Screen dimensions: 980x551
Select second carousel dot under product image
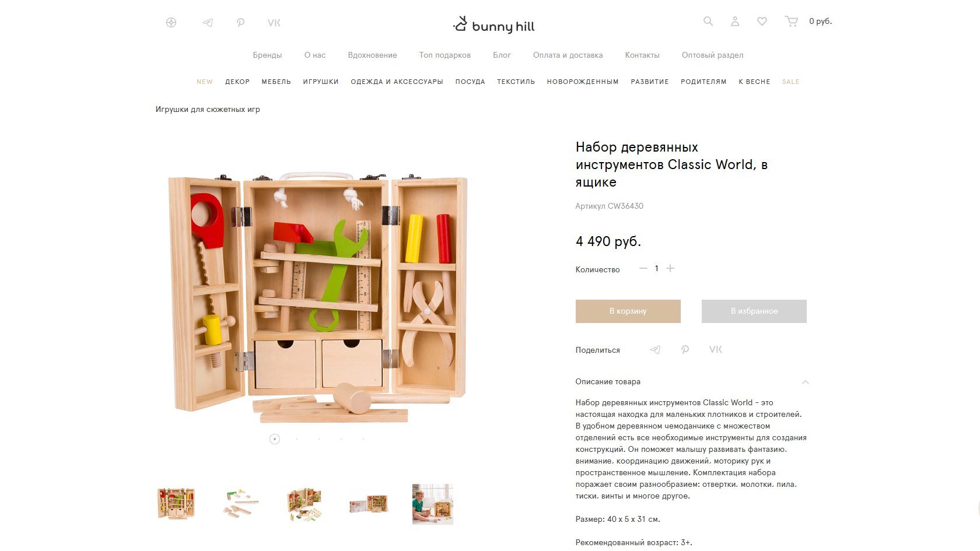pyautogui.click(x=297, y=439)
